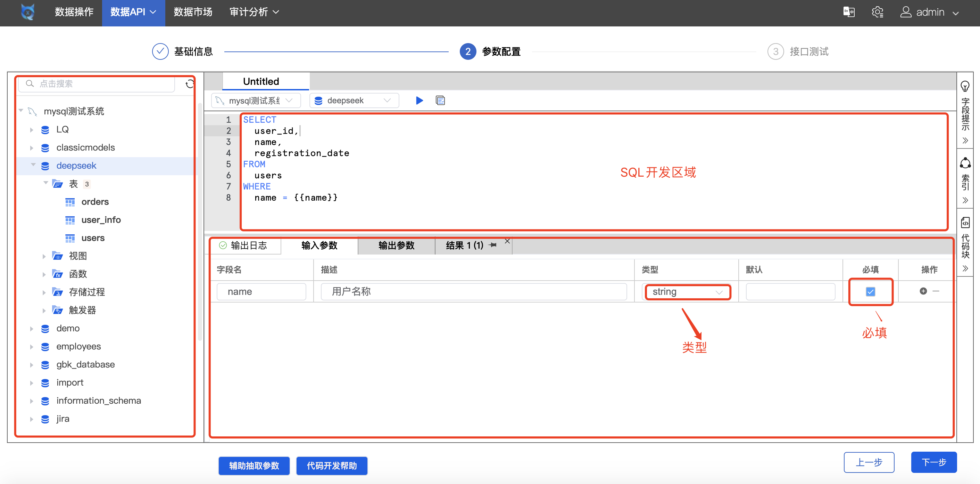Open the settings gear in the top bar
The width and height of the screenshot is (980, 484).
[877, 12]
